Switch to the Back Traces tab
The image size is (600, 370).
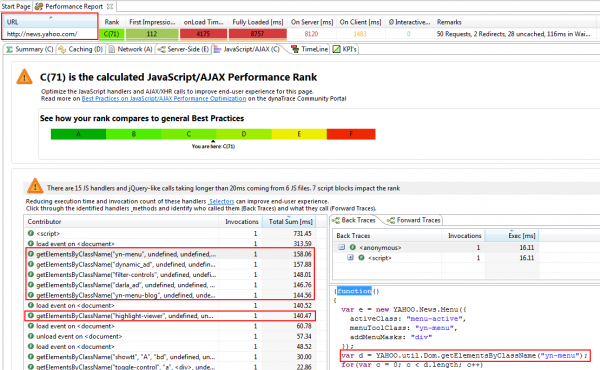coord(354,220)
